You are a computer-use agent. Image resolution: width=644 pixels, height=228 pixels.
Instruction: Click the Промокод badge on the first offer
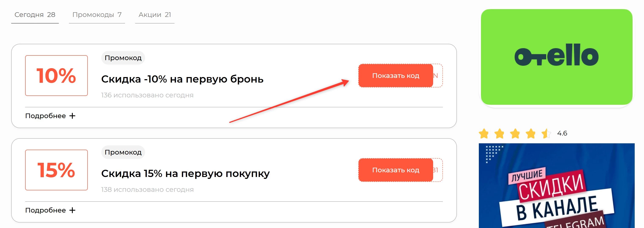pyautogui.click(x=123, y=58)
